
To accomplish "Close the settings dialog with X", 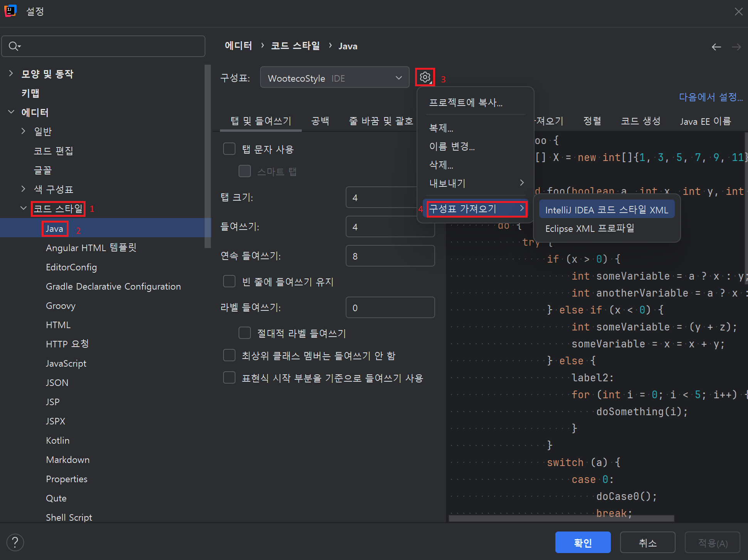I will coord(738,12).
